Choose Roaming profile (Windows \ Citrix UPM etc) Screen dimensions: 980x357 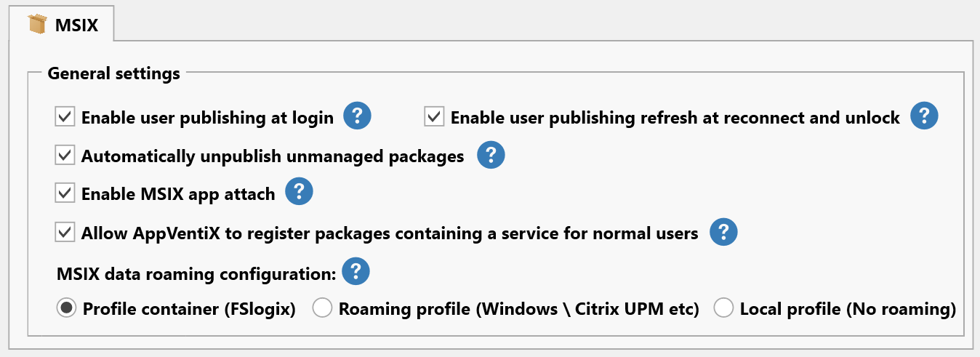coord(321,308)
